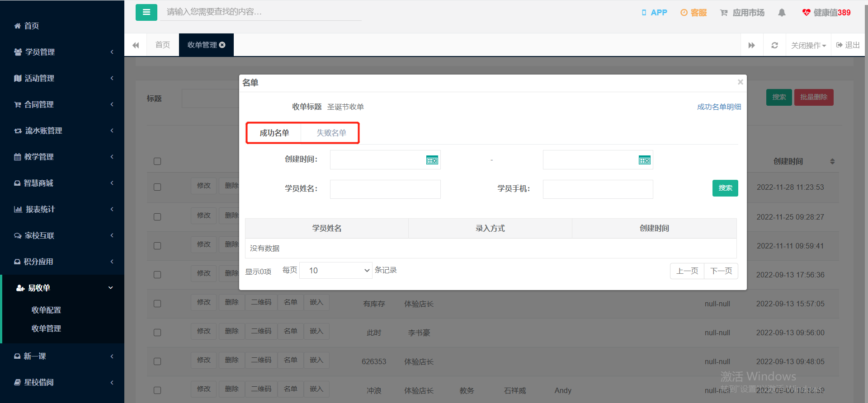Image resolution: width=868 pixels, height=403 pixels.
Task: Click the refresh tab icon
Action: tap(774, 45)
